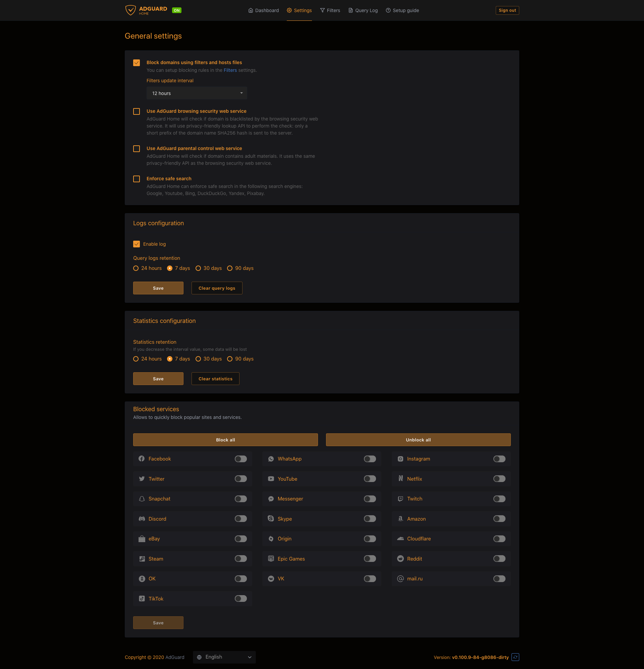
Task: Open the English language selector
Action: point(224,657)
